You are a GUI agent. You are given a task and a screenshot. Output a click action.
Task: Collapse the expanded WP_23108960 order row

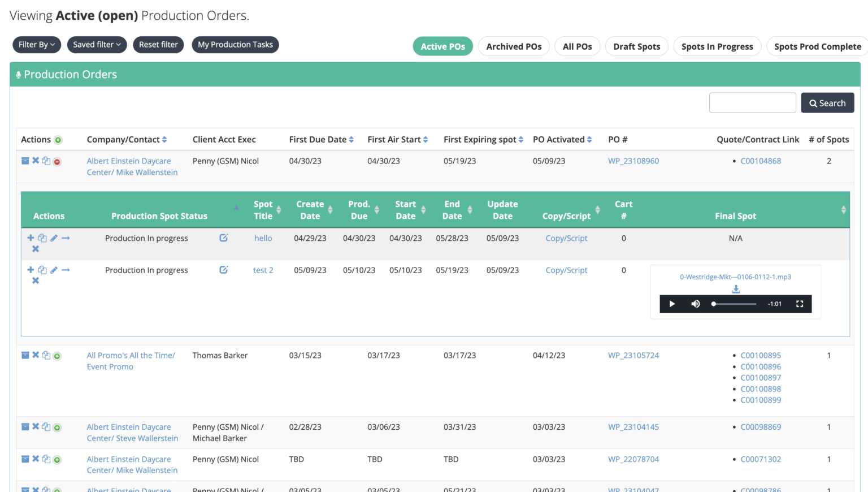[57, 162]
